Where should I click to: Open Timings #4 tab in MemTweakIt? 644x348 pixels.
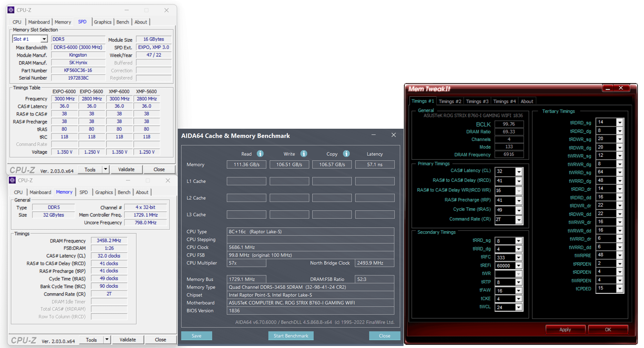coord(504,101)
